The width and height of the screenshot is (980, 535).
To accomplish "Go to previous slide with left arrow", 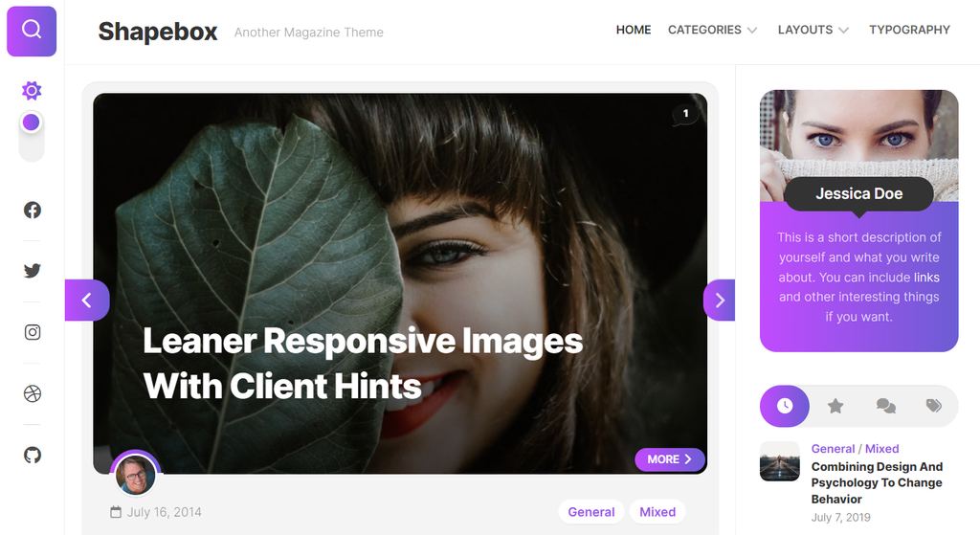I will [87, 300].
